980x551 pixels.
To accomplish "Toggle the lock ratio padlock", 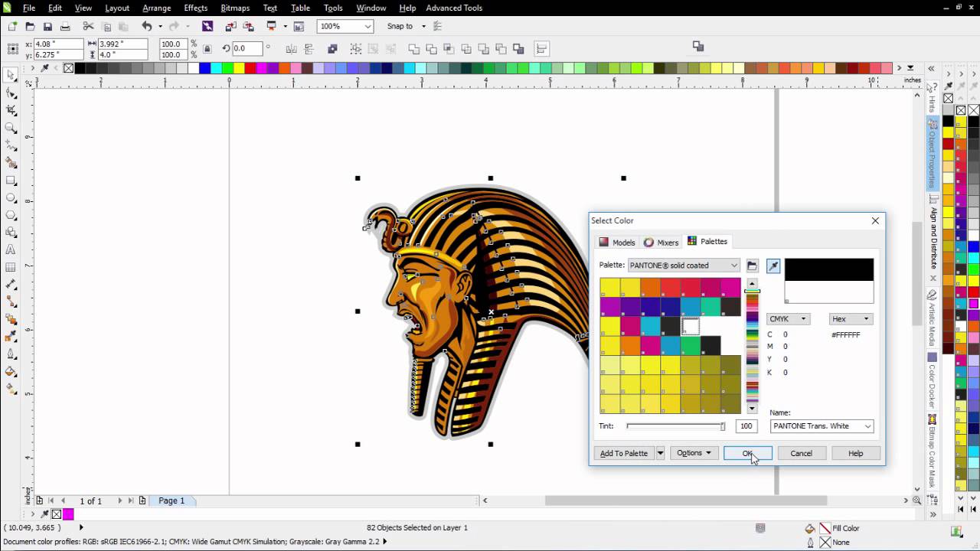I will (x=207, y=49).
